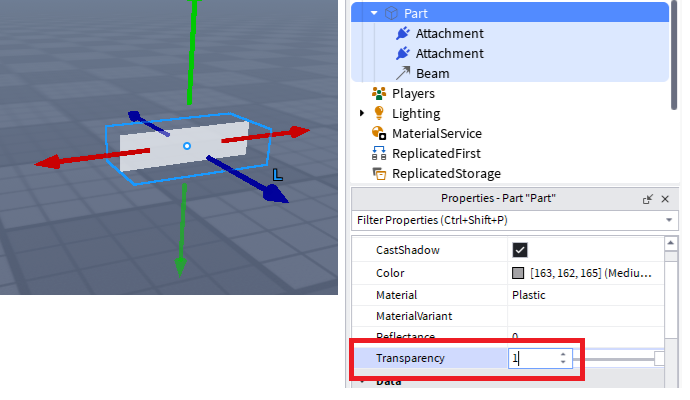
Task: Click the Beam arrow icon
Action: click(x=403, y=73)
